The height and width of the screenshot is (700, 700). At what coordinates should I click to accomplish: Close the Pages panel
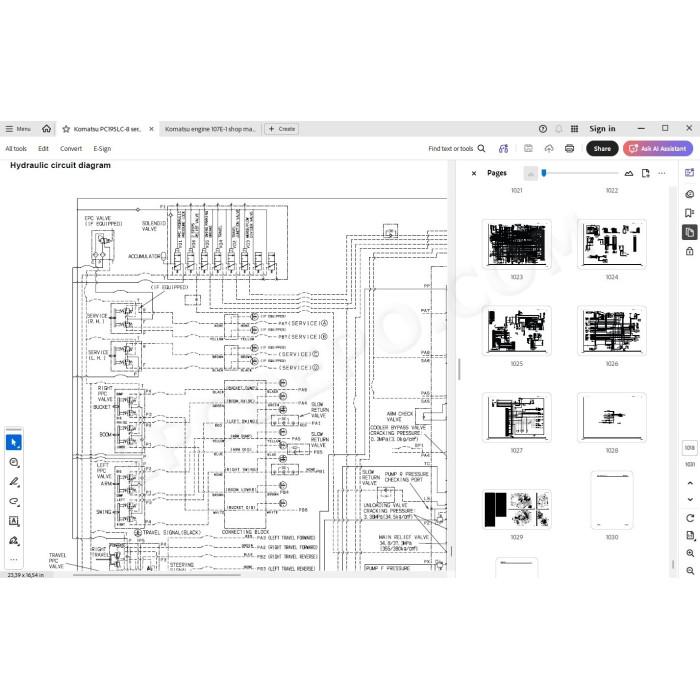(474, 173)
